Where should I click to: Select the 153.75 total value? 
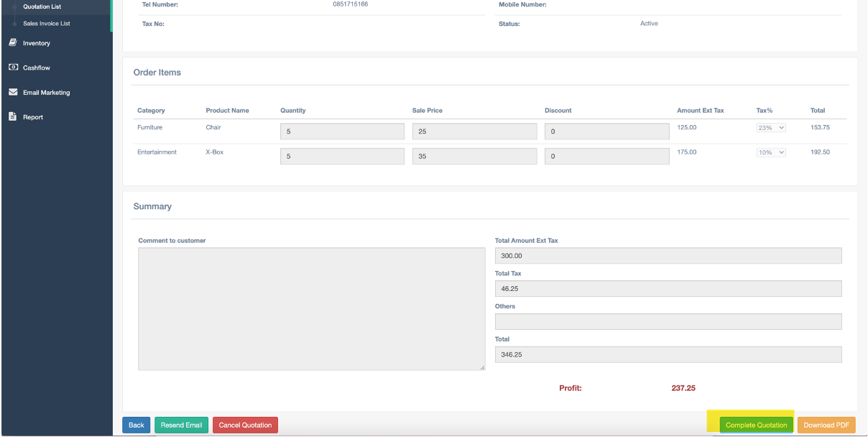(820, 127)
